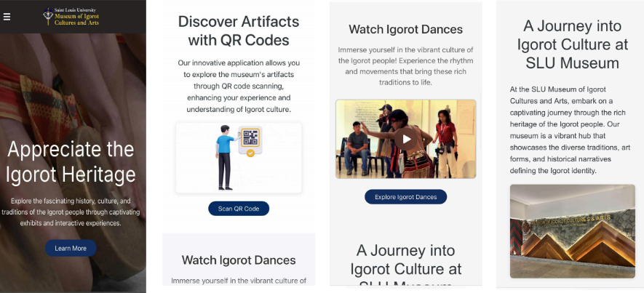Viewport: 644px width, 293px height.
Task: Click the Discover Artifacts with QR Codes heading
Action: point(239,31)
